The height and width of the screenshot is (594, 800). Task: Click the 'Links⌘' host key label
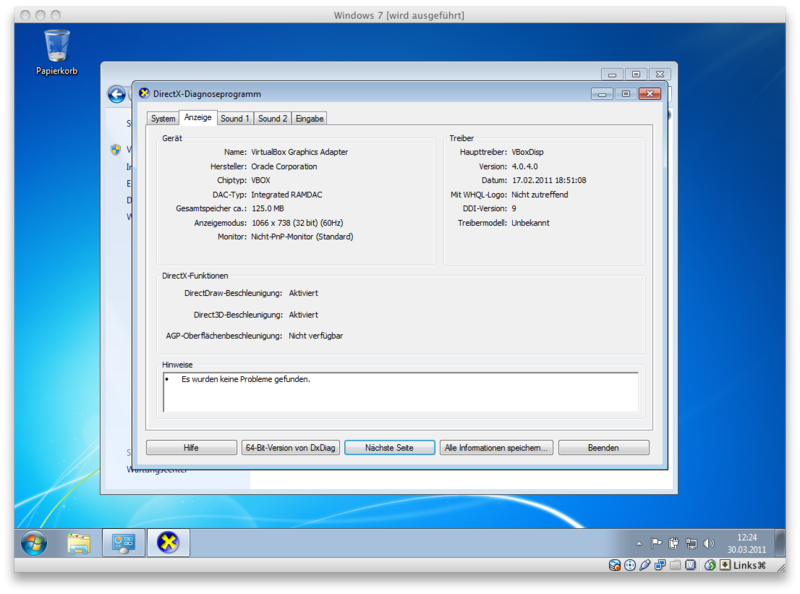point(749,565)
